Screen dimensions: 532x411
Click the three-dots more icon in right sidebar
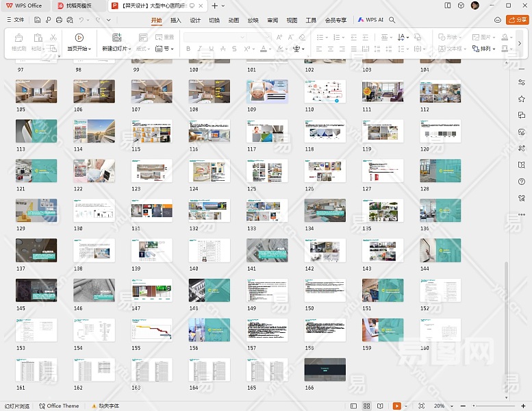pyautogui.click(x=522, y=214)
